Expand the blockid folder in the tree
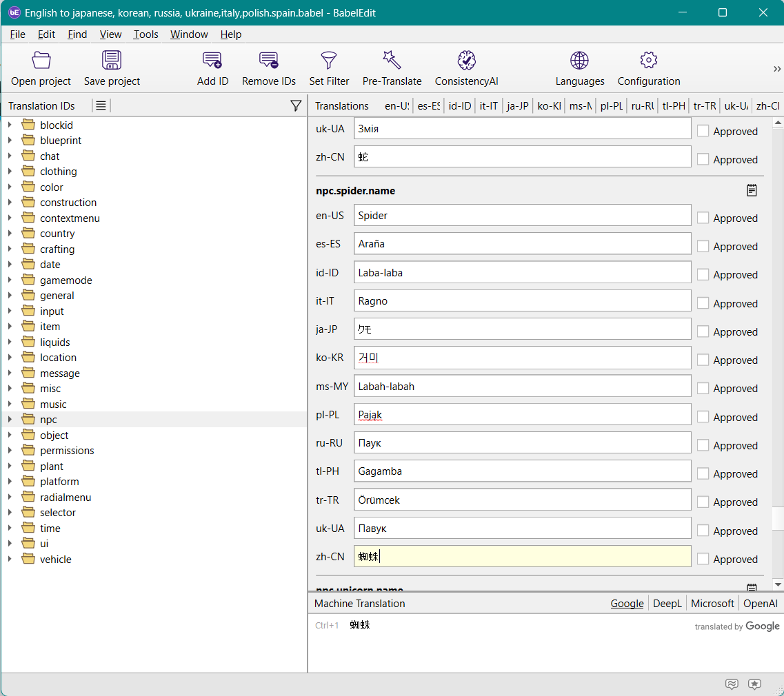The width and height of the screenshot is (784, 696). tap(10, 125)
